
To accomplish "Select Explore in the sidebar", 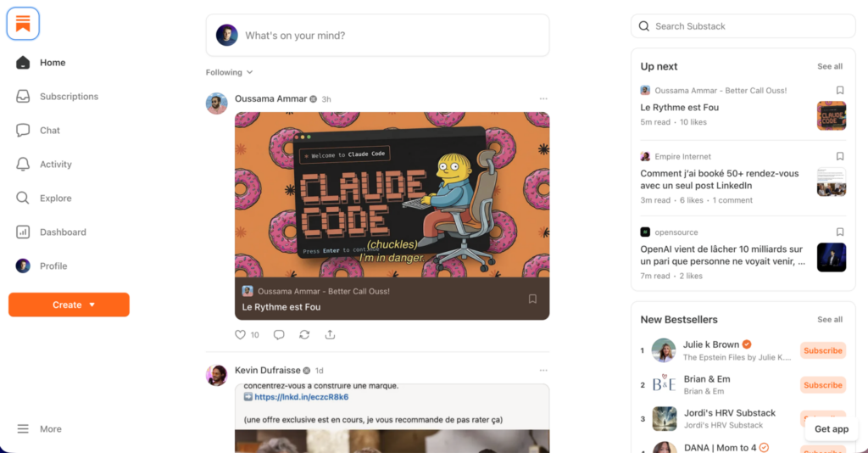I will (x=44, y=199).
